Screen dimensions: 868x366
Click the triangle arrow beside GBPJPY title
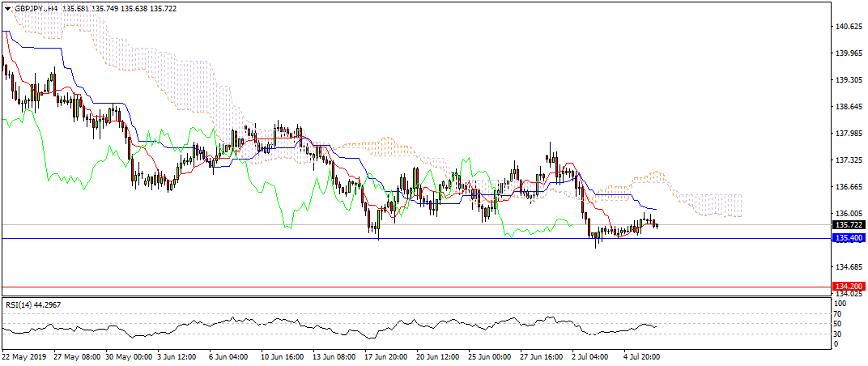tap(7, 8)
